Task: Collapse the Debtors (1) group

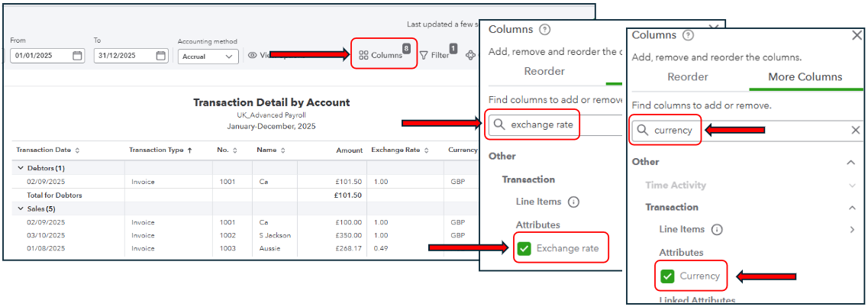Action: 21,167
